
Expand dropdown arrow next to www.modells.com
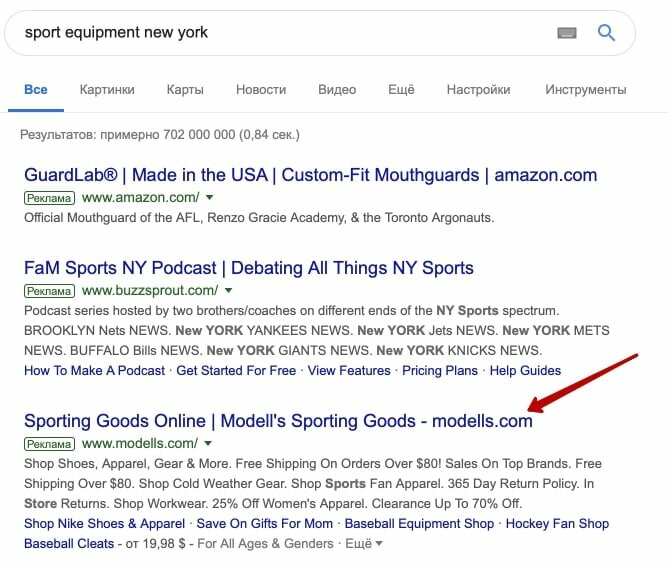(x=209, y=443)
